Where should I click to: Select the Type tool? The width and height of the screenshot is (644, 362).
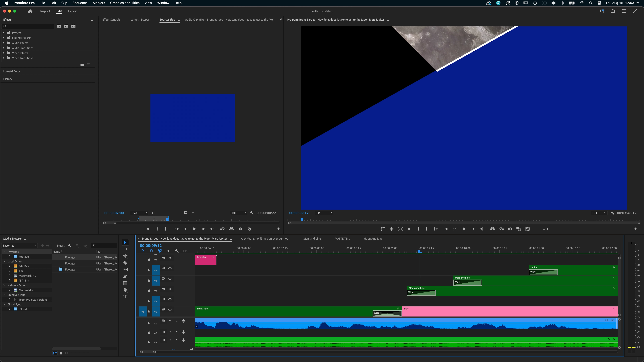tap(125, 297)
